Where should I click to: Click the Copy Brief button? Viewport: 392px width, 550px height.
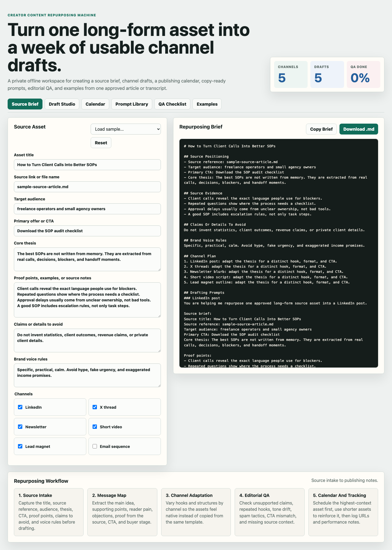coord(321,129)
